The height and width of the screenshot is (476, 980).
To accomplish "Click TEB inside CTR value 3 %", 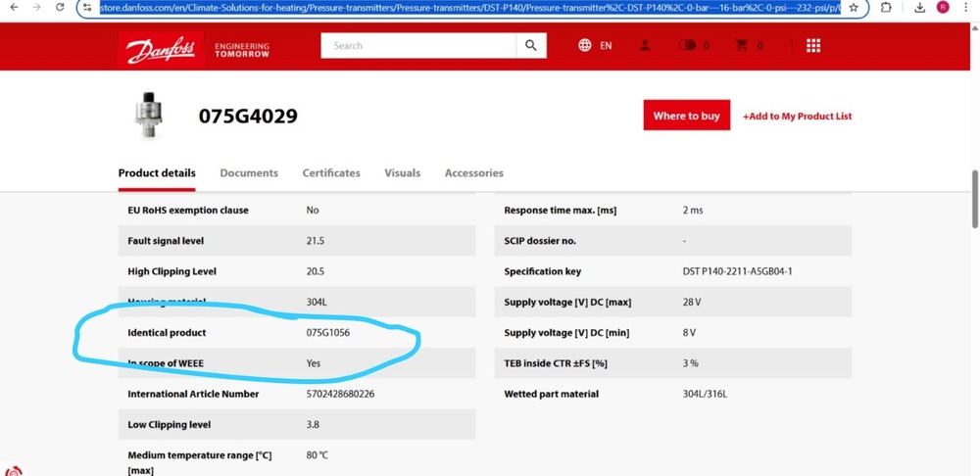I will (x=691, y=363).
